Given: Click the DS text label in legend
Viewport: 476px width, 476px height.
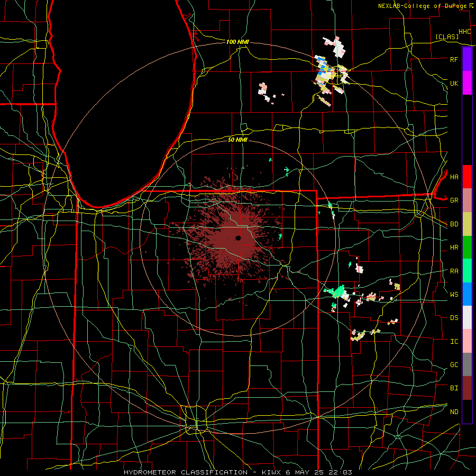Looking at the screenshot, I should (454, 318).
